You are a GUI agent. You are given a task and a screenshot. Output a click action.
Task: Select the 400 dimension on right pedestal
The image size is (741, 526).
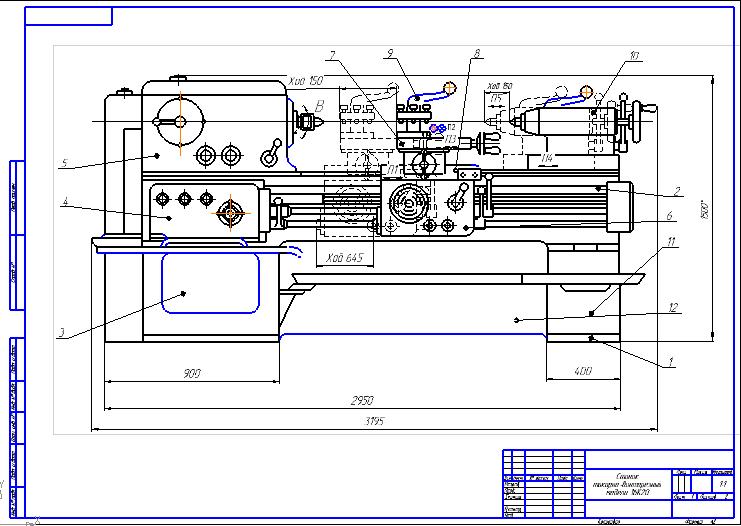(x=582, y=373)
